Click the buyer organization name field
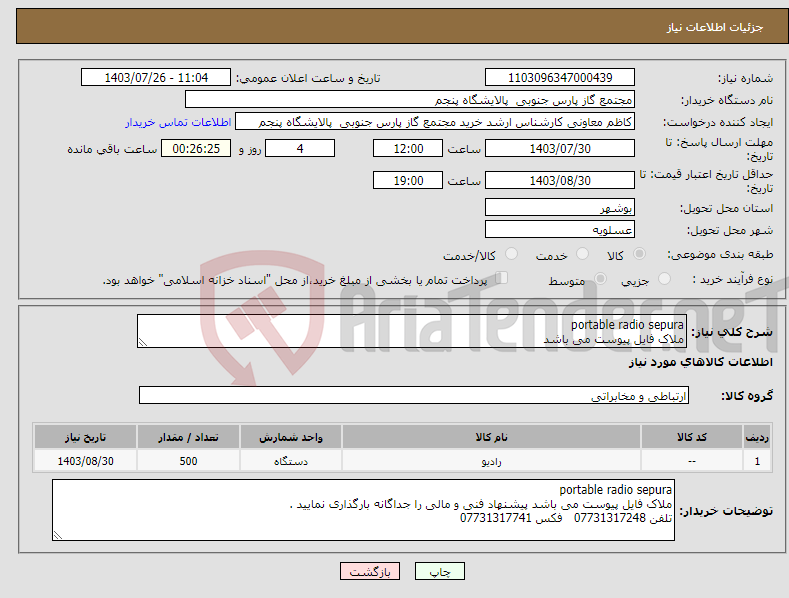Image resolution: width=789 pixels, height=598 pixels. click(410, 100)
